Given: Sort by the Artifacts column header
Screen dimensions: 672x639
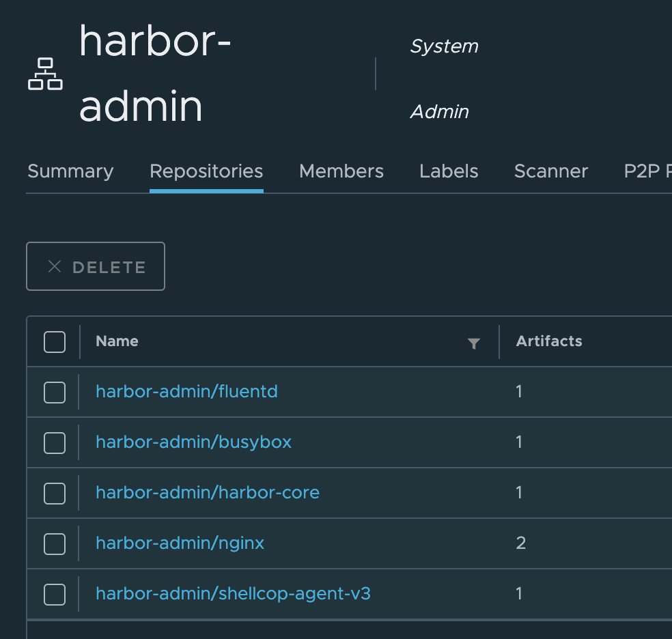Looking at the screenshot, I should pyautogui.click(x=549, y=341).
